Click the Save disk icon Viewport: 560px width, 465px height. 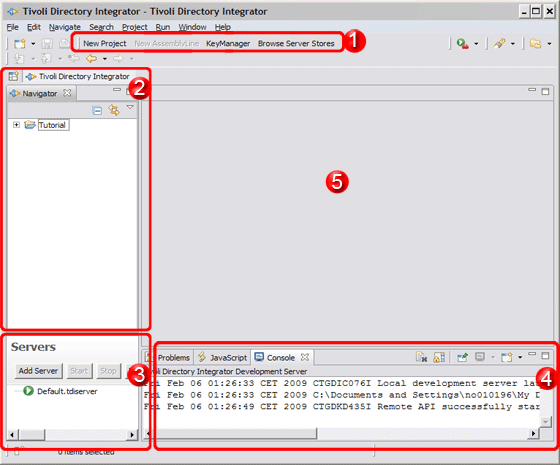[47, 44]
